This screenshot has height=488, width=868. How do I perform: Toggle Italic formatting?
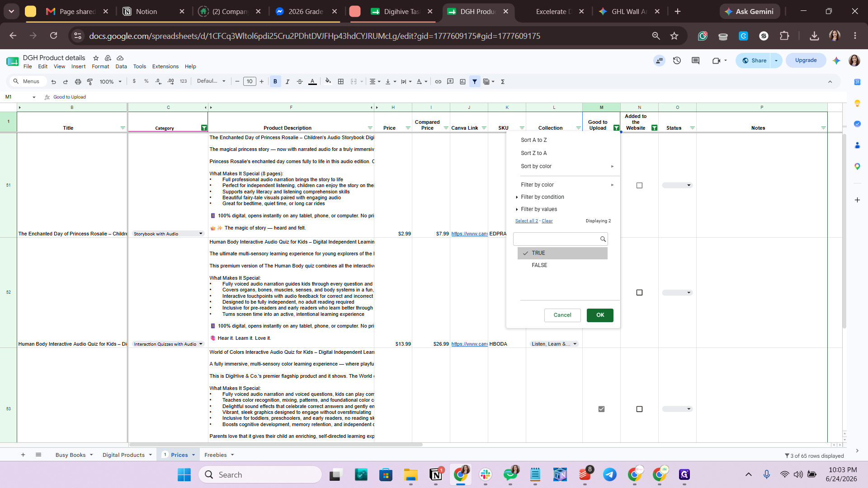click(288, 82)
